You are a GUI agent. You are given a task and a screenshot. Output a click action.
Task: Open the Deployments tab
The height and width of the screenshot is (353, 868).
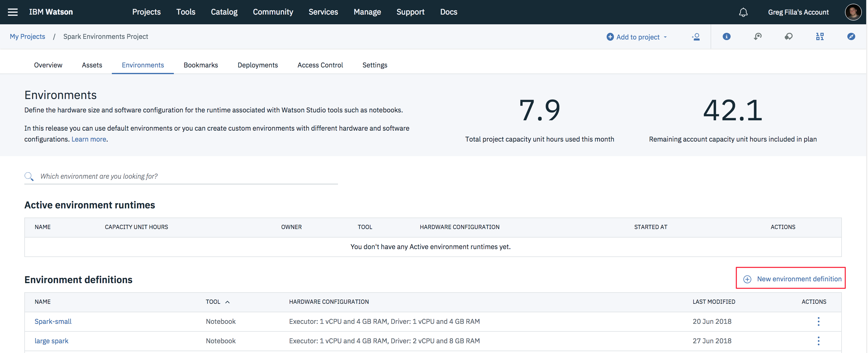[x=257, y=65]
